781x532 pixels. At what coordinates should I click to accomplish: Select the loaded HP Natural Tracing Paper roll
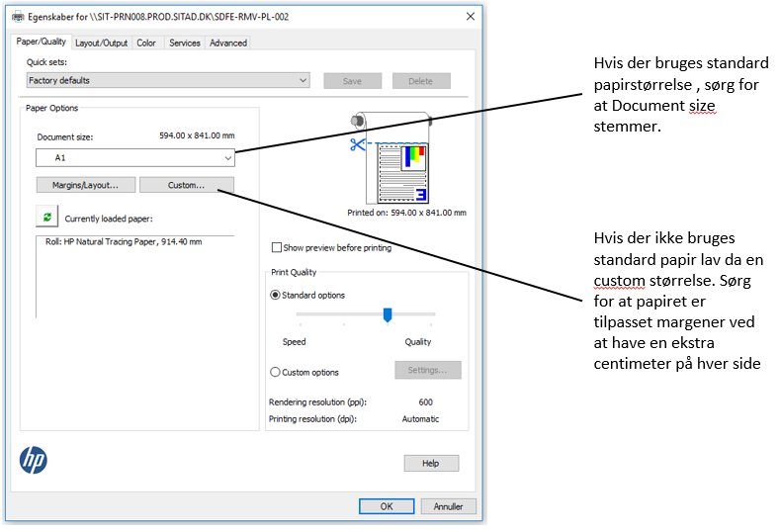[x=124, y=241]
